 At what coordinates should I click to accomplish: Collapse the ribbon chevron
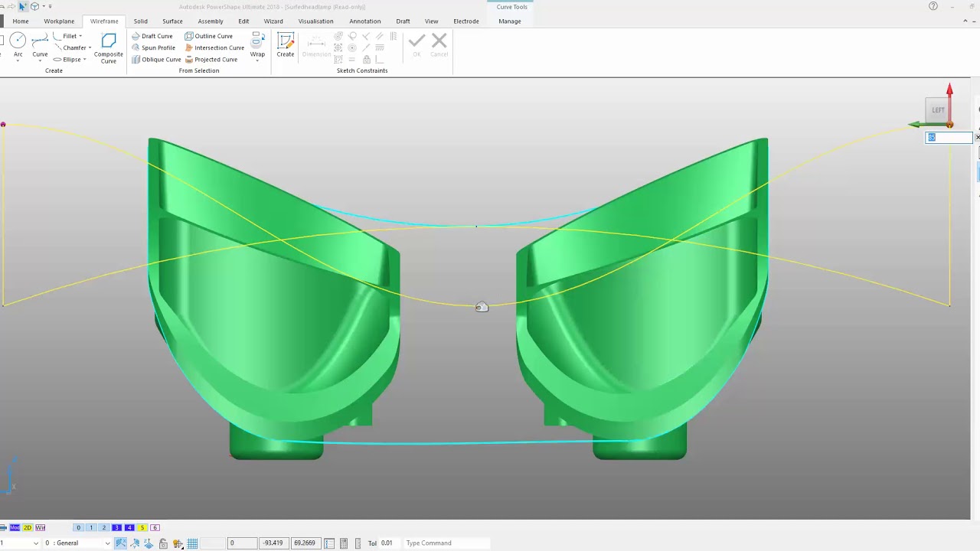[x=965, y=21]
